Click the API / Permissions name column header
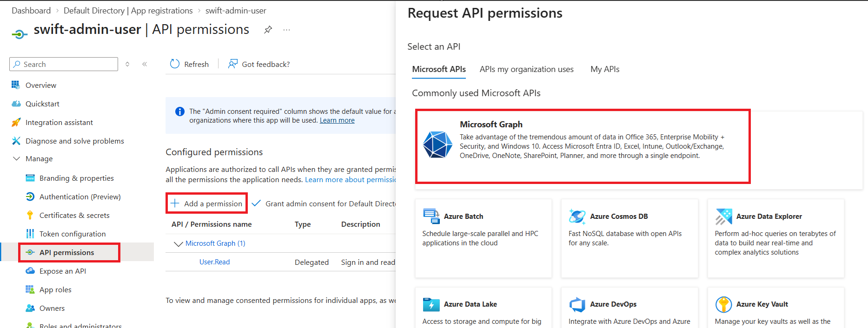Image resolution: width=868 pixels, height=328 pixels. pyautogui.click(x=212, y=224)
